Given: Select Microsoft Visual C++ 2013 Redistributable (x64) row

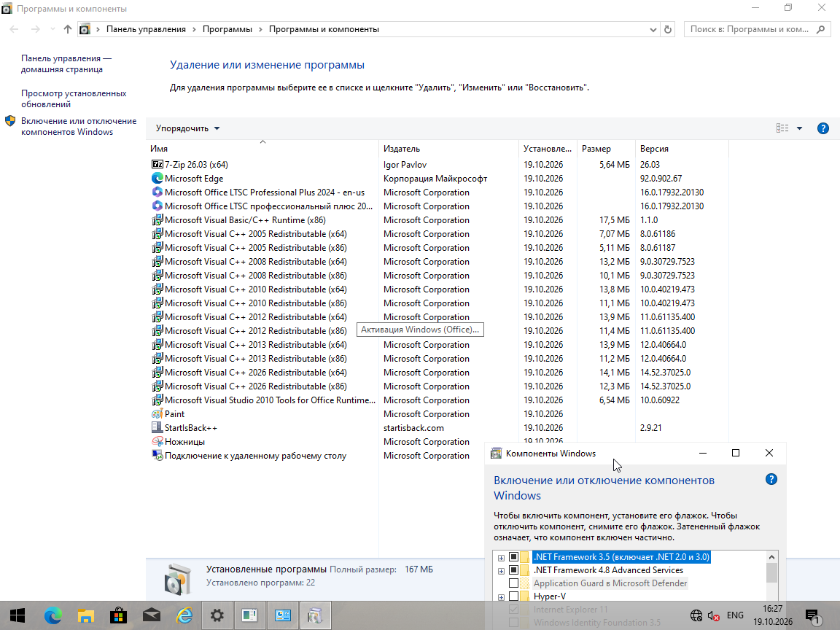Looking at the screenshot, I should tap(437, 344).
